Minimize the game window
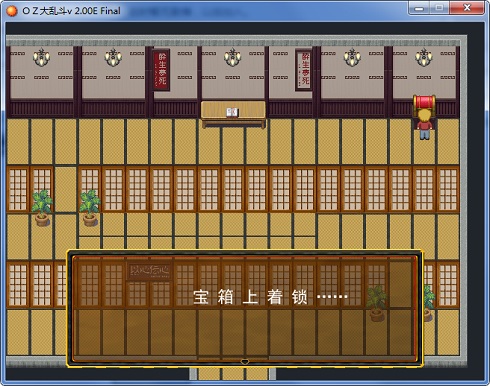Screen dimensions: 490x386 (x=420, y=8)
